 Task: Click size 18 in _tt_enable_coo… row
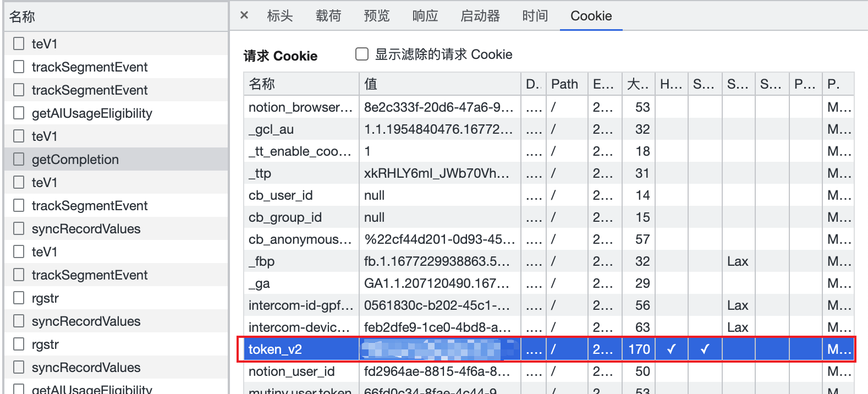click(642, 151)
